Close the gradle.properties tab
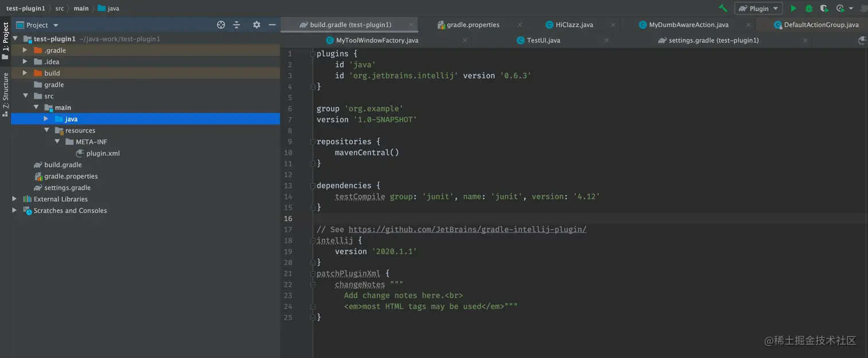Screen dimensions: 868x358 pyautogui.click(x=520, y=25)
